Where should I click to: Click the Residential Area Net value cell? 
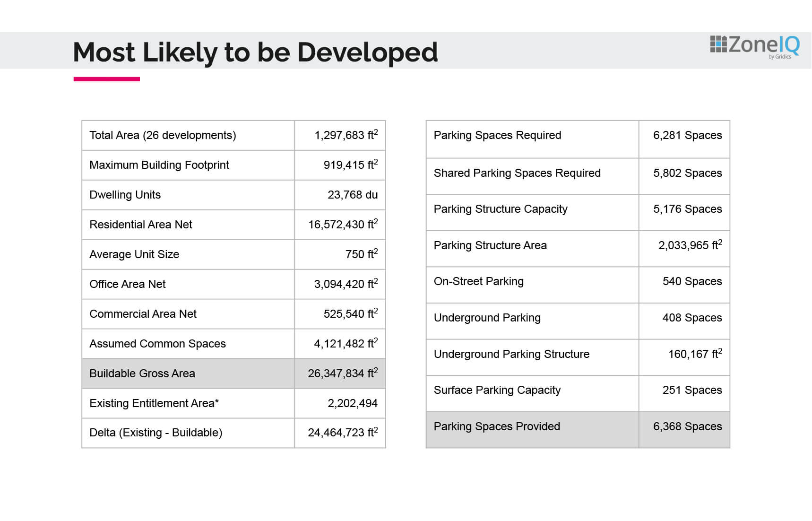pos(340,225)
